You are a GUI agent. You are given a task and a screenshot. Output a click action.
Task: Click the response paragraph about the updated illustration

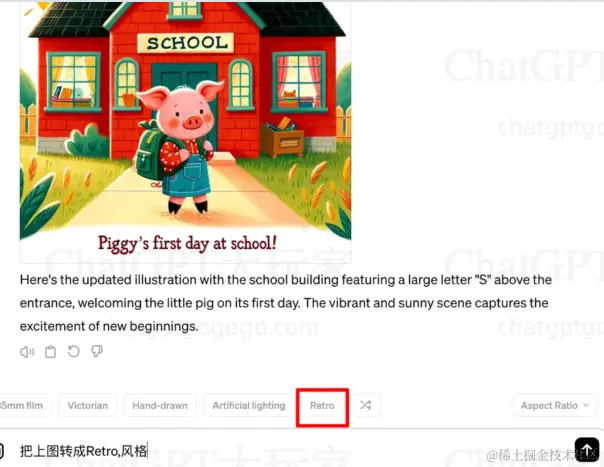click(286, 303)
